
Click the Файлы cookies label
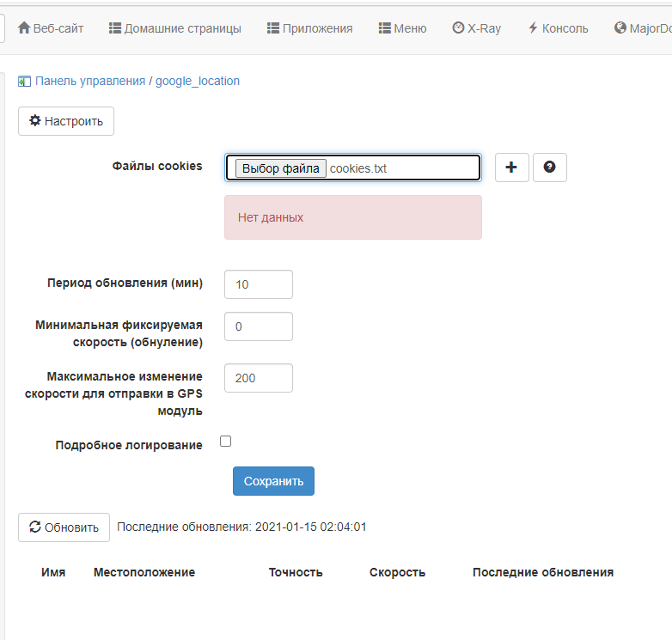tap(157, 166)
